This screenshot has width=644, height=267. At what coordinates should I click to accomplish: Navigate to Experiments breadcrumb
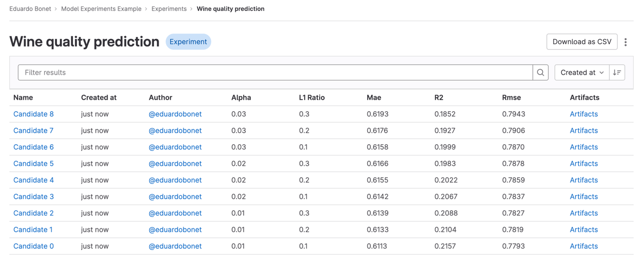click(x=169, y=9)
